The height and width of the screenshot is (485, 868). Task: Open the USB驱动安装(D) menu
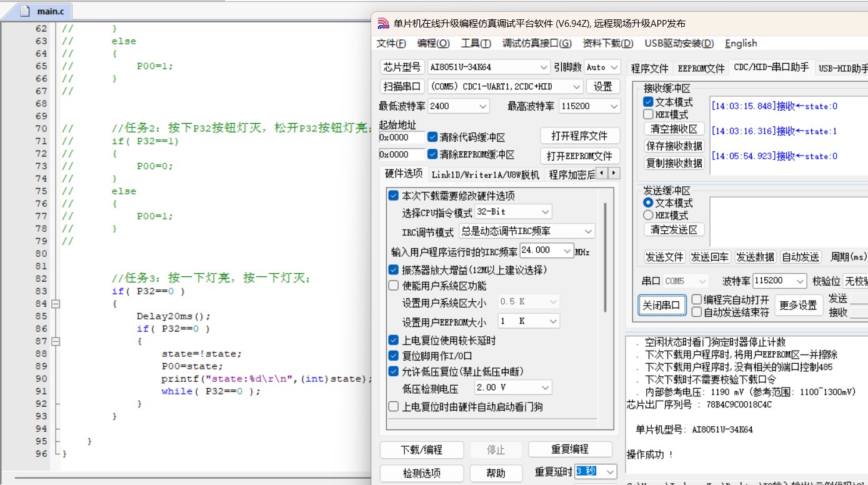[679, 43]
